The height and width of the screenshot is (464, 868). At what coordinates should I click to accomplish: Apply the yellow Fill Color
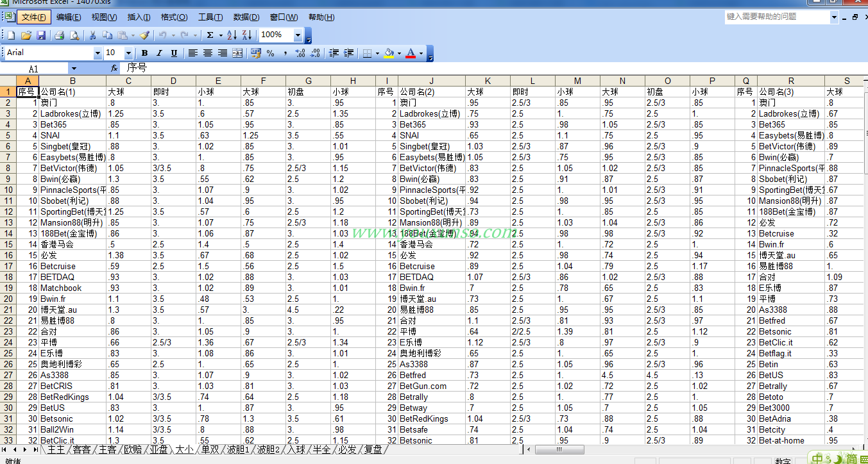(389, 53)
